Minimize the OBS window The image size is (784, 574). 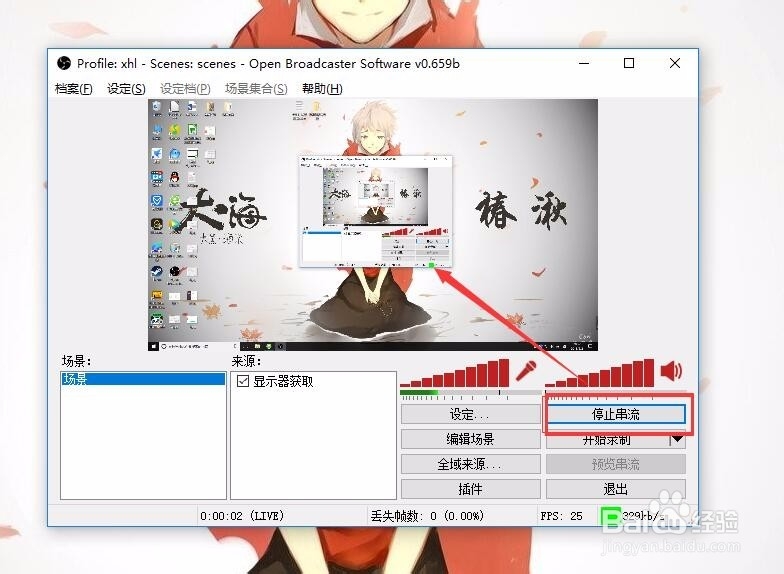(584, 63)
